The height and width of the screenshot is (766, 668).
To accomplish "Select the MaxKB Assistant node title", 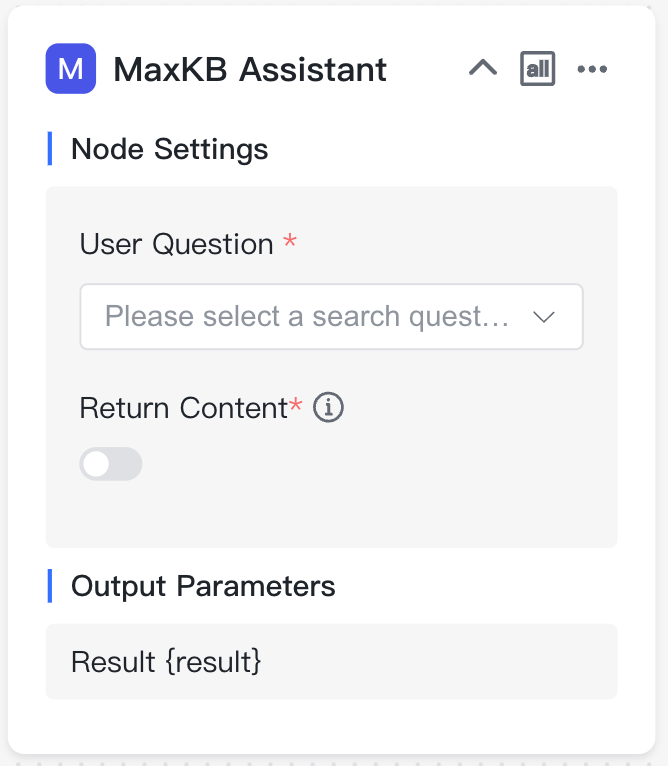I will [x=250, y=69].
